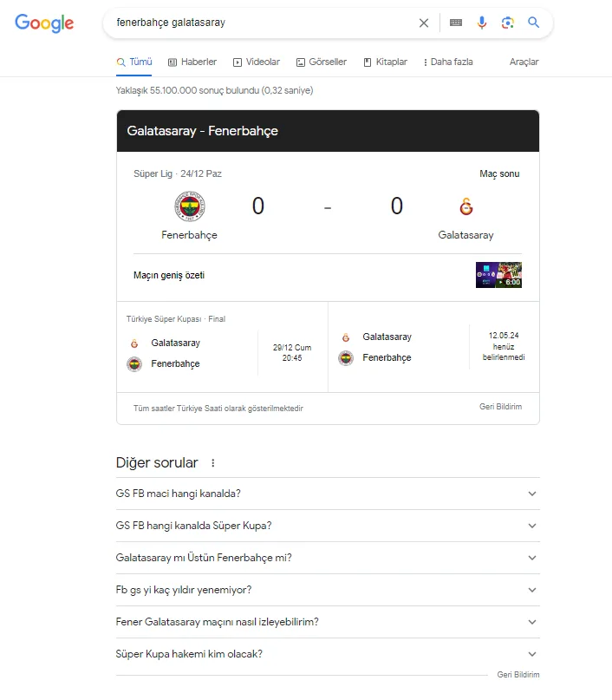Screen dimensions: 612x700
Task: Click Fenerbahçe team name under the crest
Action: [x=189, y=235]
